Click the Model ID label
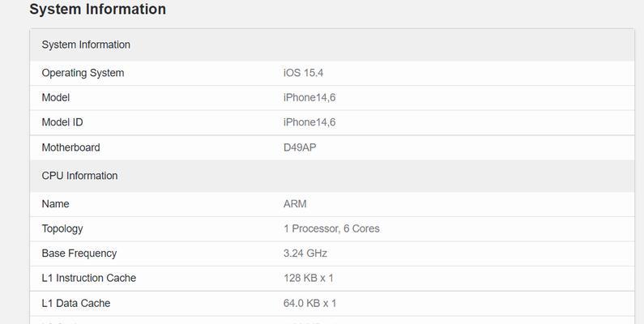Viewport: 644px width, 324px height. (62, 122)
